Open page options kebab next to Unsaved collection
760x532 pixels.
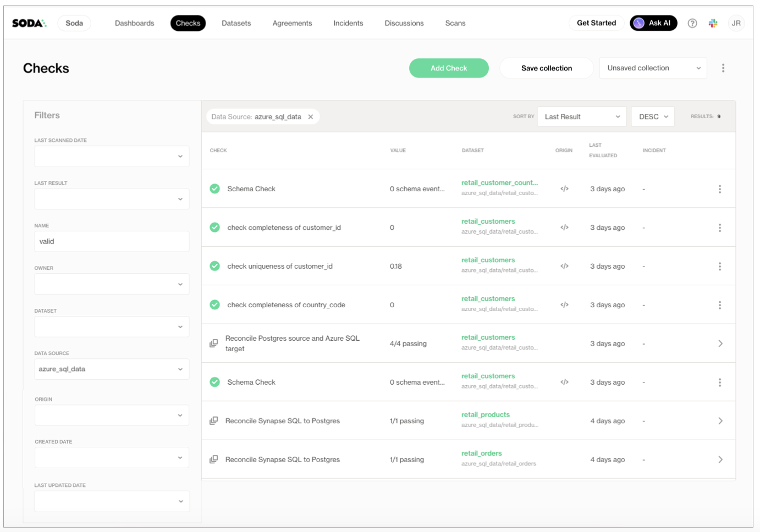[x=723, y=68]
